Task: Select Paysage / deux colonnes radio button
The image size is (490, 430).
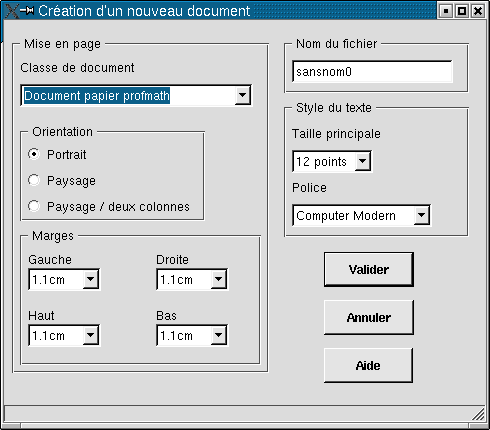Action: click(34, 206)
